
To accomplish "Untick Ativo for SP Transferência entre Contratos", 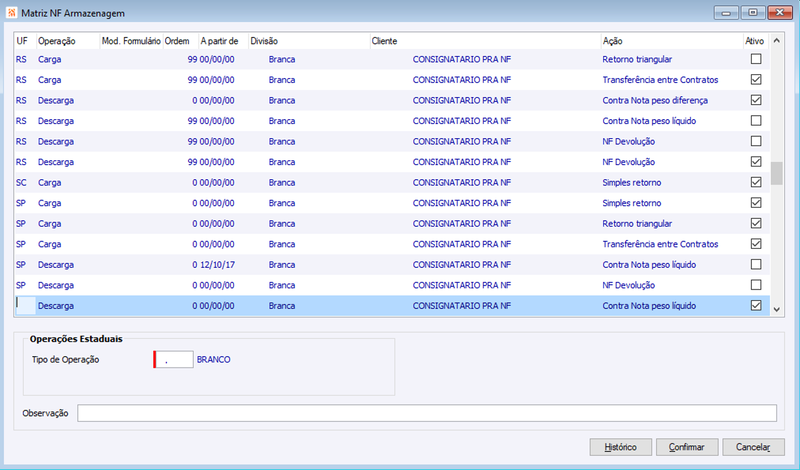I will click(x=756, y=244).
